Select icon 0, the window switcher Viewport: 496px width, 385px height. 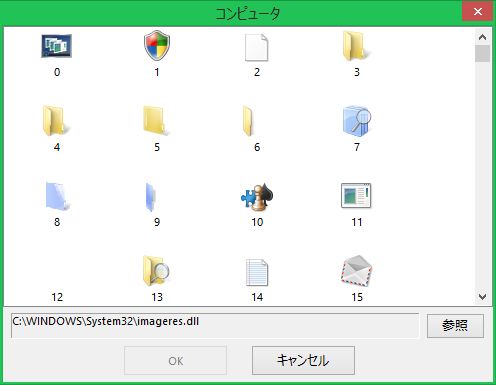(x=57, y=46)
